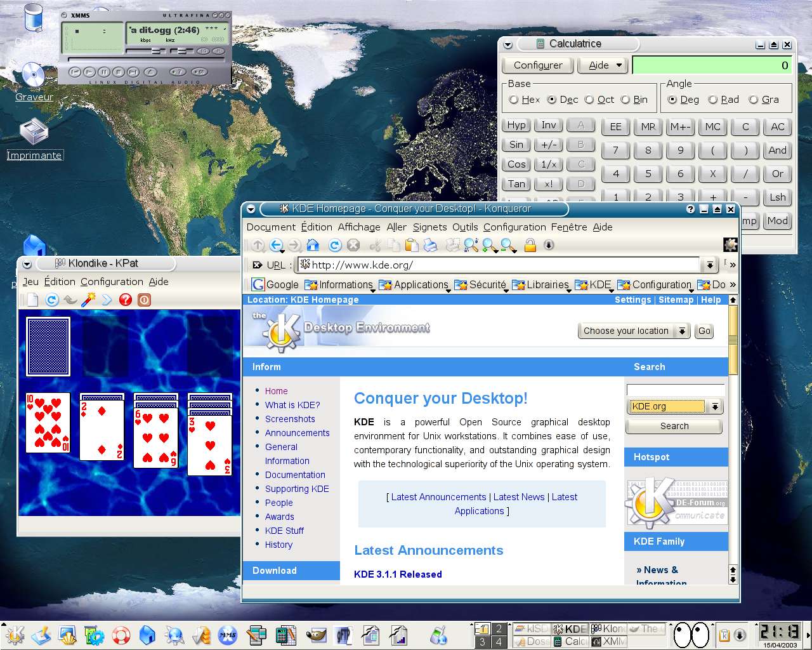Image resolution: width=812 pixels, height=650 pixels.
Task: Open the KDE K menu in the panel
Action: click(x=15, y=635)
